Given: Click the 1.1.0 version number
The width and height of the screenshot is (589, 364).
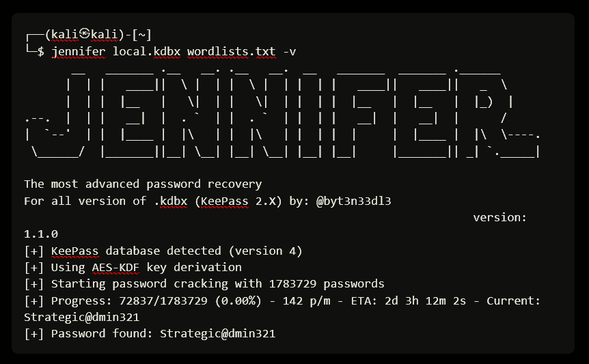Looking at the screenshot, I should click(41, 234).
